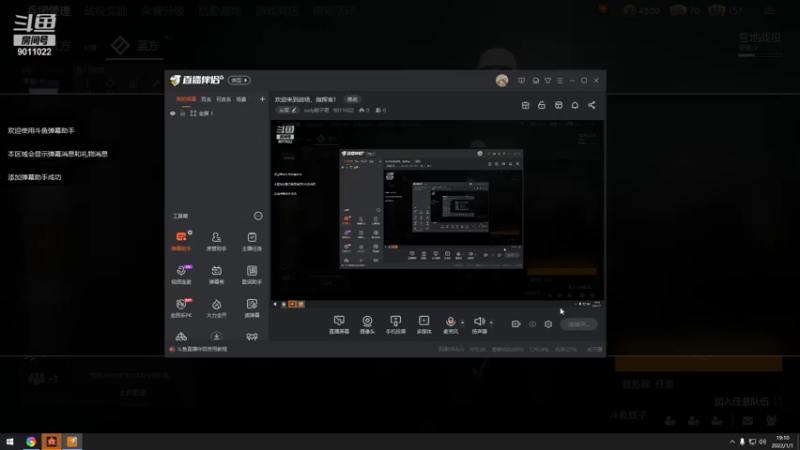Open the 弹幕助手 danmaku assistant tool
This screenshot has width=800, height=450.
pyautogui.click(x=181, y=241)
